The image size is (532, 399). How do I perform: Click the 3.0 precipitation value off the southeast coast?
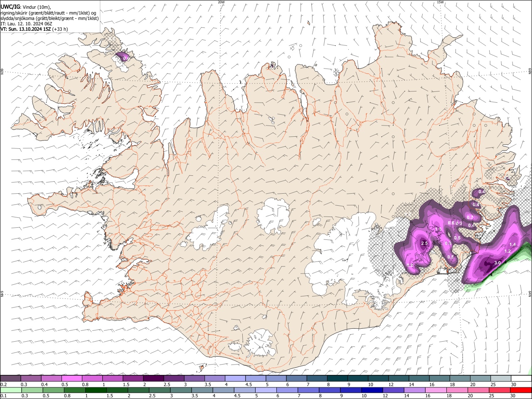tap(498, 263)
